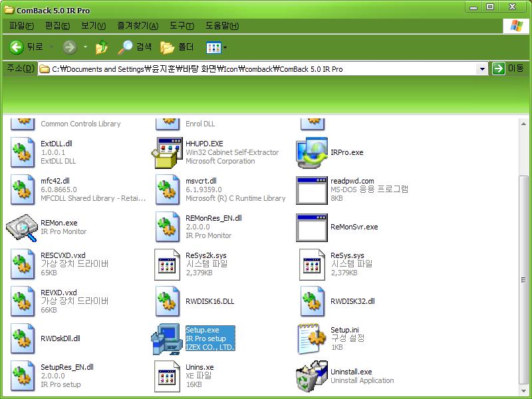The width and height of the screenshot is (532, 399).
Task: Select the REMon.exe magnifier disk icon
Action: tap(22, 227)
